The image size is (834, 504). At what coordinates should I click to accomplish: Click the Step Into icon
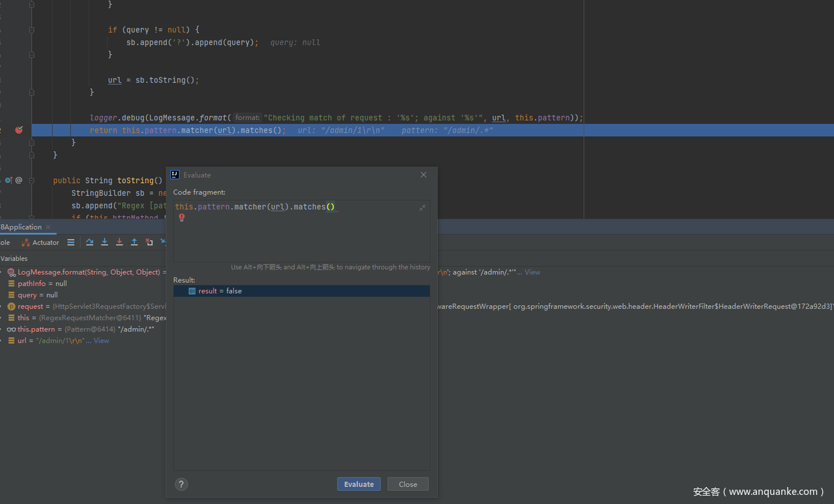(x=104, y=242)
